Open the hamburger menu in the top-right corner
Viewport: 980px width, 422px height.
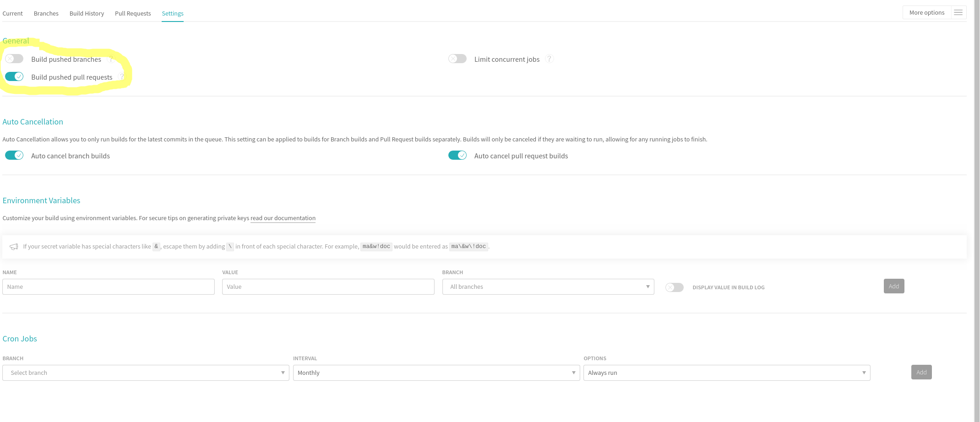tap(958, 12)
